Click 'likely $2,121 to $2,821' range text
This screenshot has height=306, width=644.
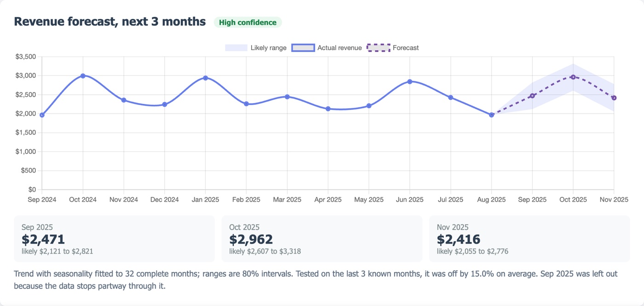[57, 251]
